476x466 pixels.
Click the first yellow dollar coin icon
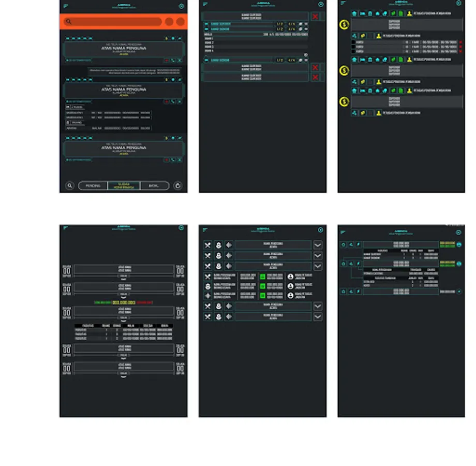[344, 25]
